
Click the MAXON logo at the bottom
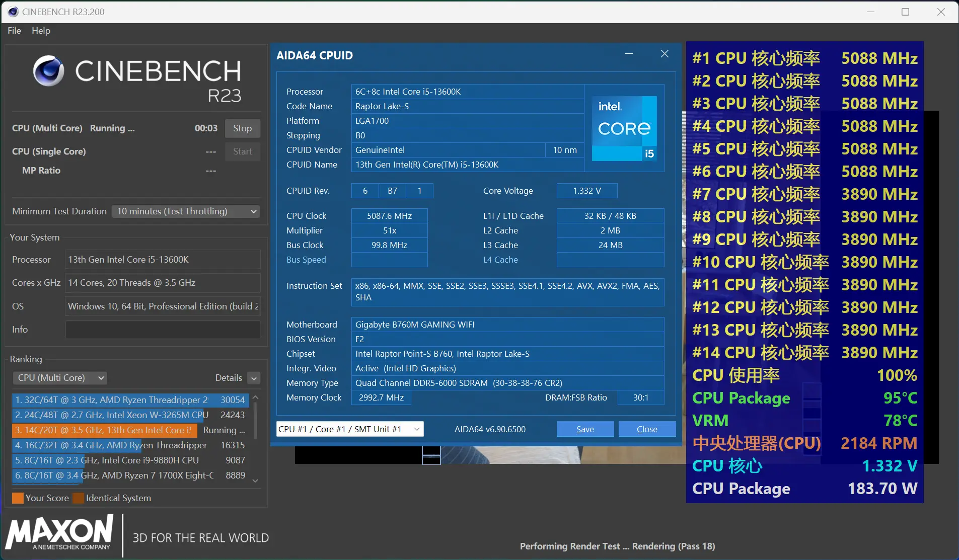click(59, 533)
